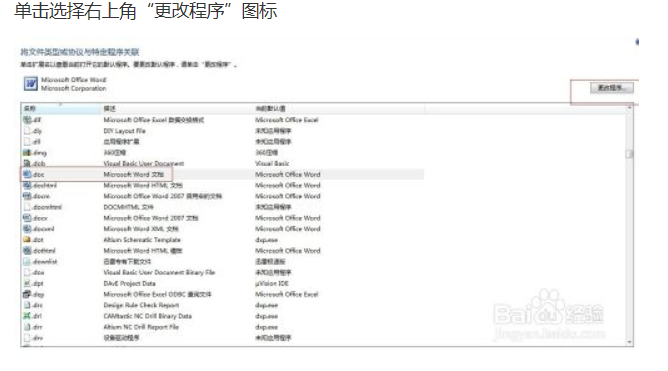Click the report icon beside .drr
Image resolution: width=668 pixels, height=371 pixels.
click(x=27, y=327)
